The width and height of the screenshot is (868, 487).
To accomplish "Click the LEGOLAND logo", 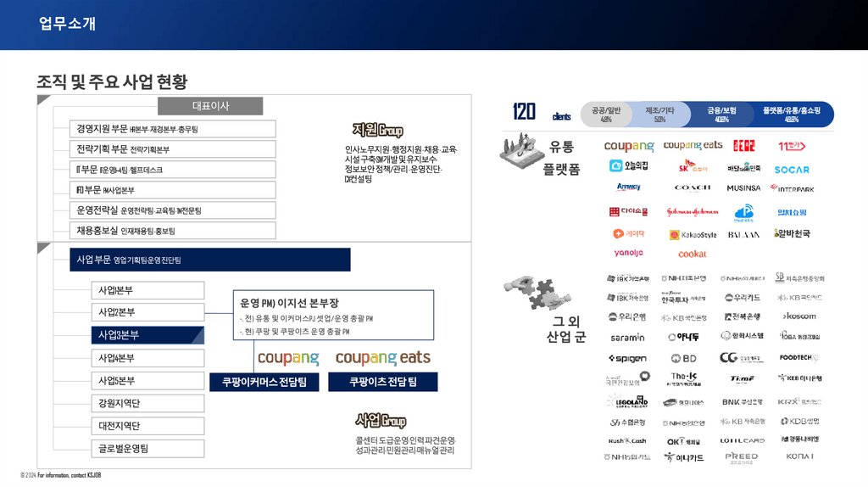I will (x=628, y=401).
